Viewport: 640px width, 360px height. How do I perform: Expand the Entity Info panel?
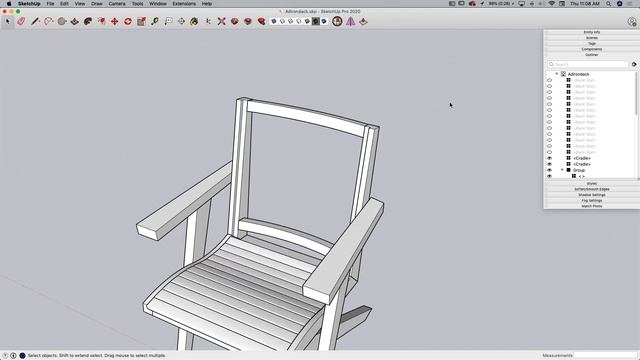[x=591, y=32]
